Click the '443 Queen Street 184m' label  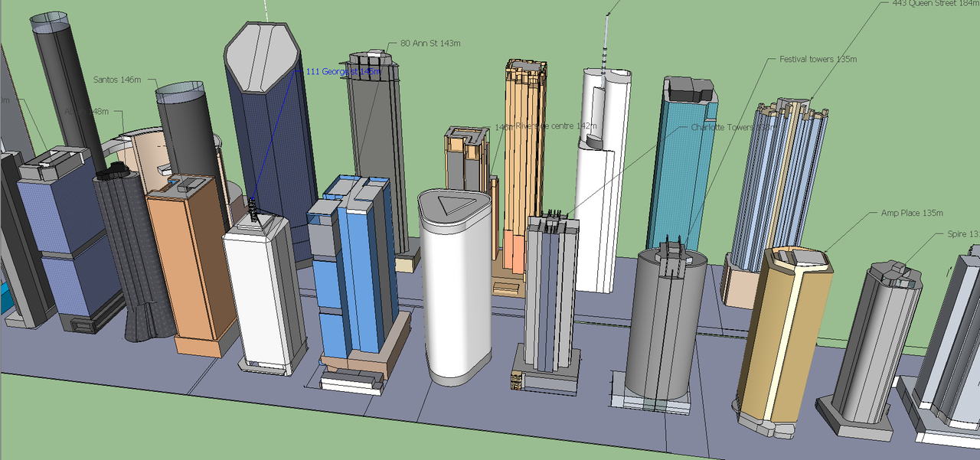point(936,4)
